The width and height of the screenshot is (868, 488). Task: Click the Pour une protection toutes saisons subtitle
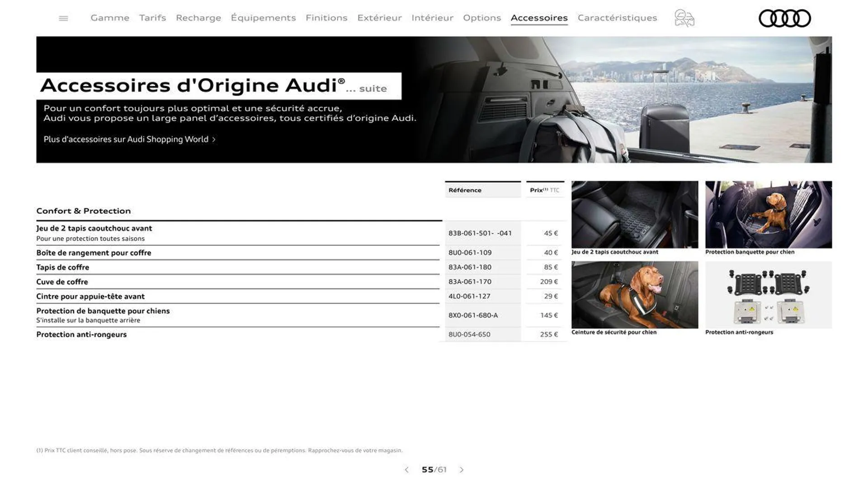pyautogui.click(x=90, y=239)
